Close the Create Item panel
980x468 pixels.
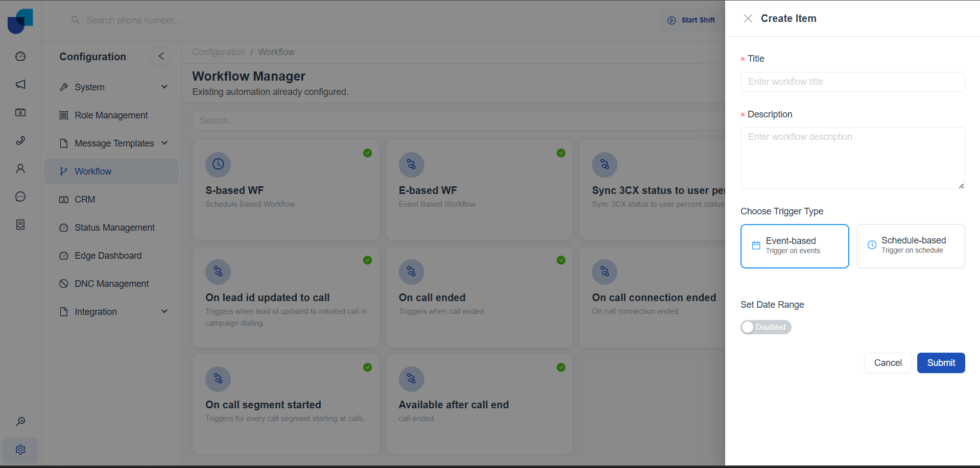748,19
